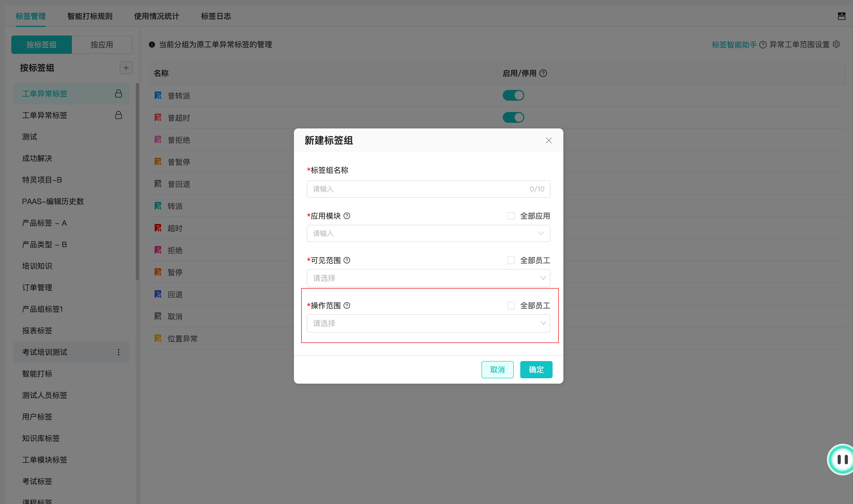Screen dimensions: 853x504
Task: Check the 全部应用 checkbox
Action: (511, 216)
